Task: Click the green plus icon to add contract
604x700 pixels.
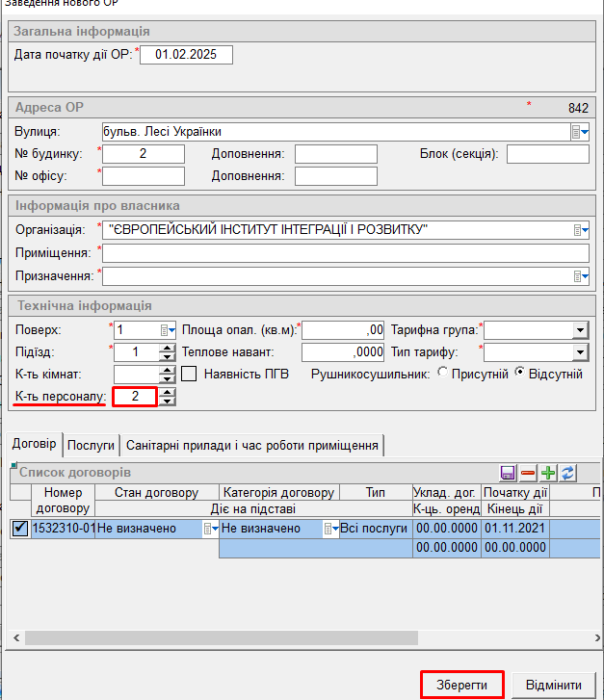Action: coord(548,473)
